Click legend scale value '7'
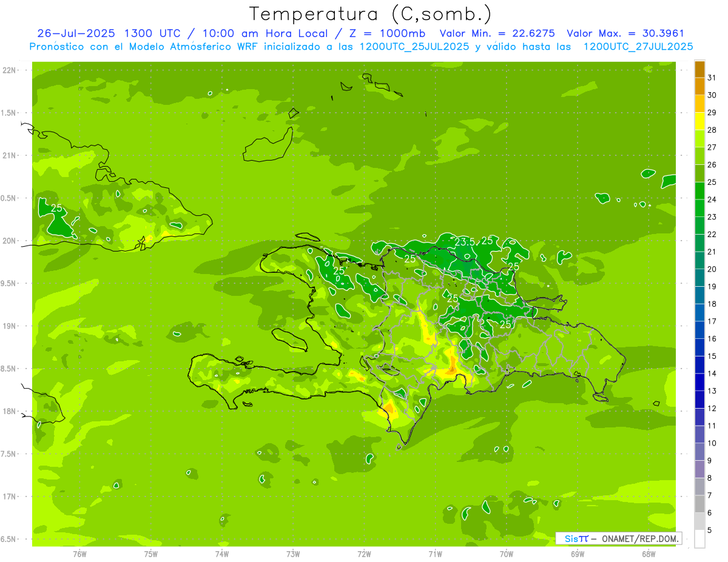 tap(710, 496)
